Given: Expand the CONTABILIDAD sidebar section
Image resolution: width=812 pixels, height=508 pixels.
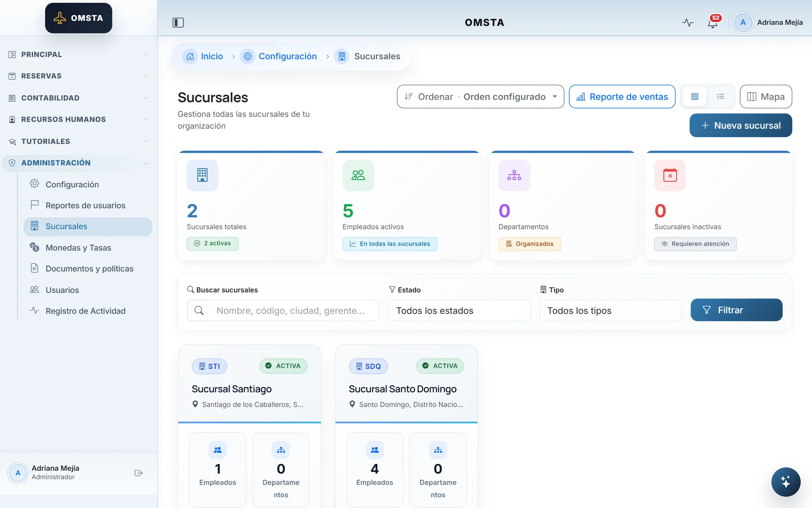Looking at the screenshot, I should [79, 98].
